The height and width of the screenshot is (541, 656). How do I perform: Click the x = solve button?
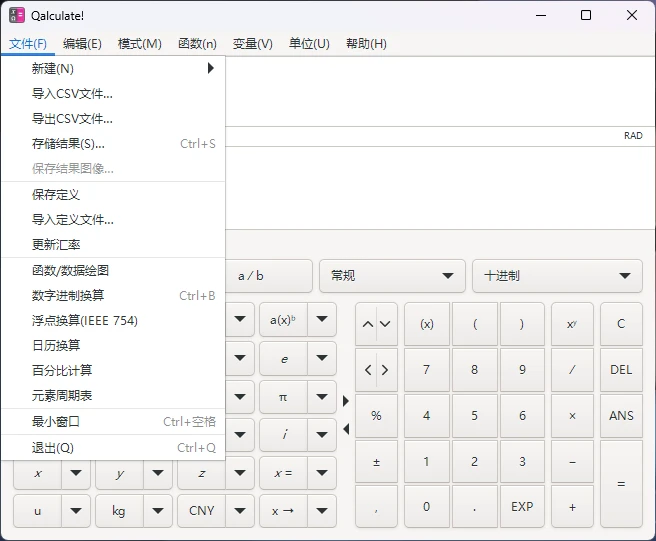coord(283,473)
